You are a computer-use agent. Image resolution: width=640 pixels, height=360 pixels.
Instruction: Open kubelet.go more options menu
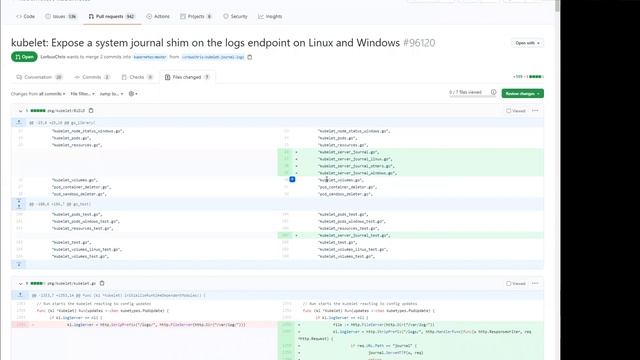click(x=535, y=283)
